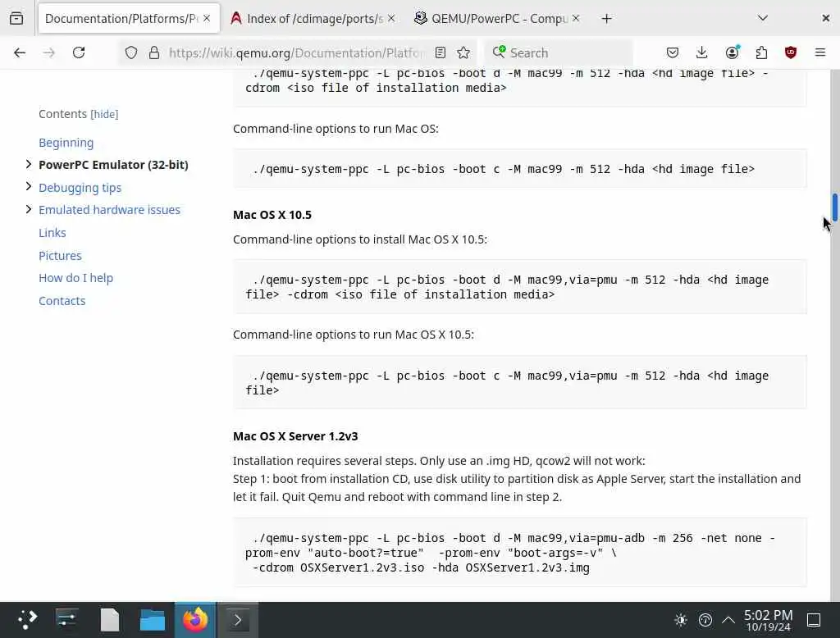Open brightness settings in system tray

point(681,620)
